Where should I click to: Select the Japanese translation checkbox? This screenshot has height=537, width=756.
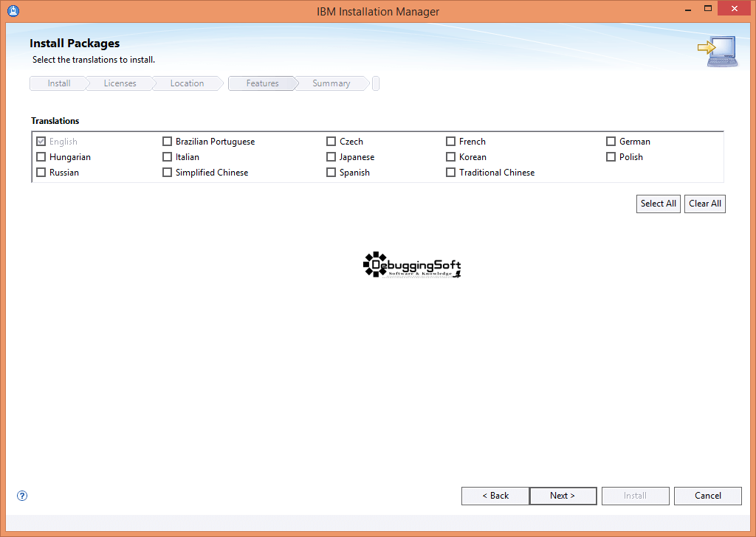click(331, 157)
